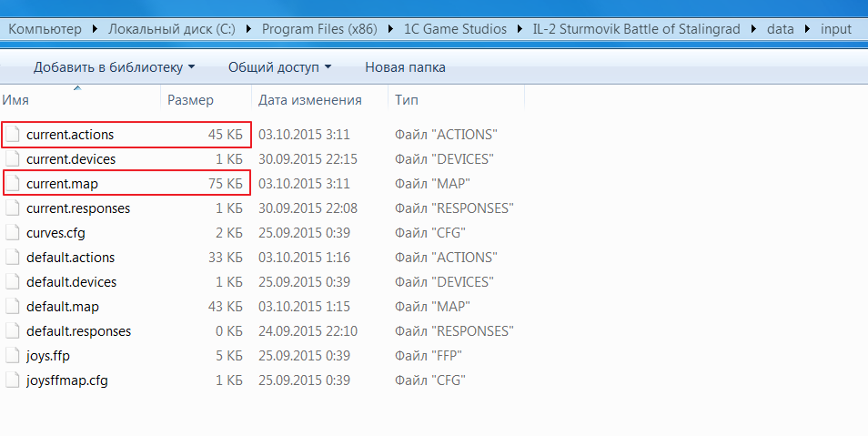Screen dimensions: 868x436
Task: Select the file name joys.ffp
Action: [47, 356]
